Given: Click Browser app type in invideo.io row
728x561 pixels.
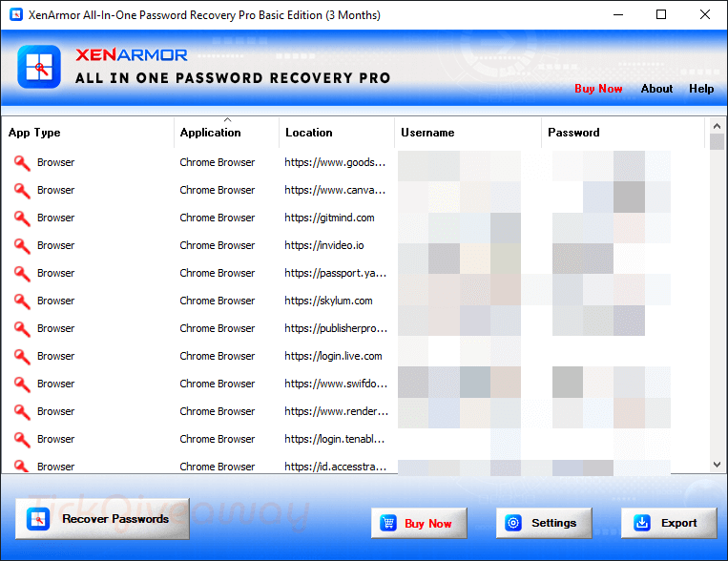Looking at the screenshot, I should pyautogui.click(x=55, y=245).
